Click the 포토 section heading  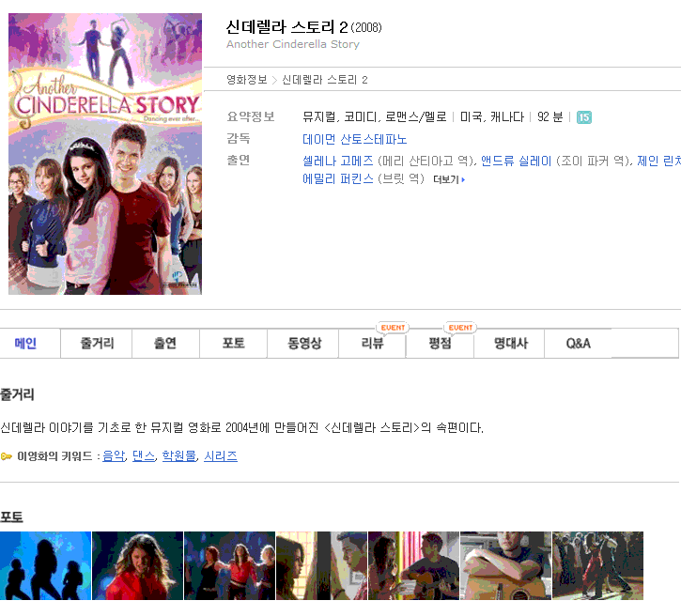pyautogui.click(x=11, y=517)
